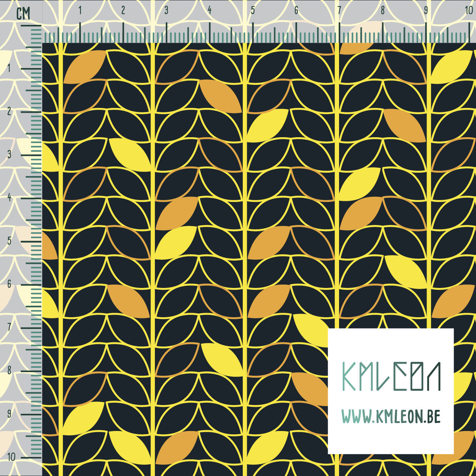Click the CM unit label in ruler corner
The image size is (476, 476).
[23, 14]
